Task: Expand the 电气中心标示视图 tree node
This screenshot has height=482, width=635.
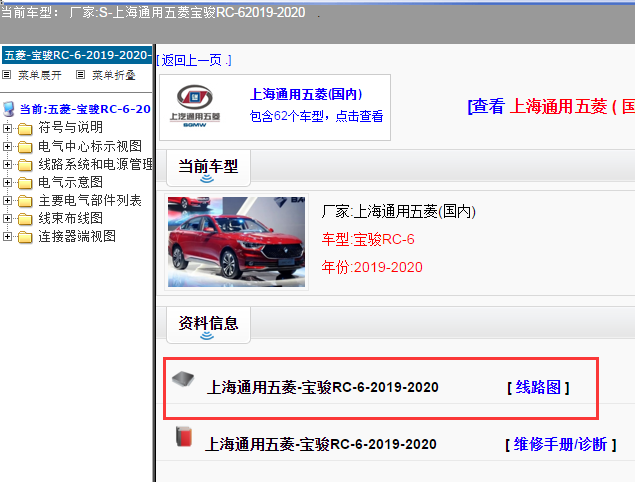Action: 7,146
